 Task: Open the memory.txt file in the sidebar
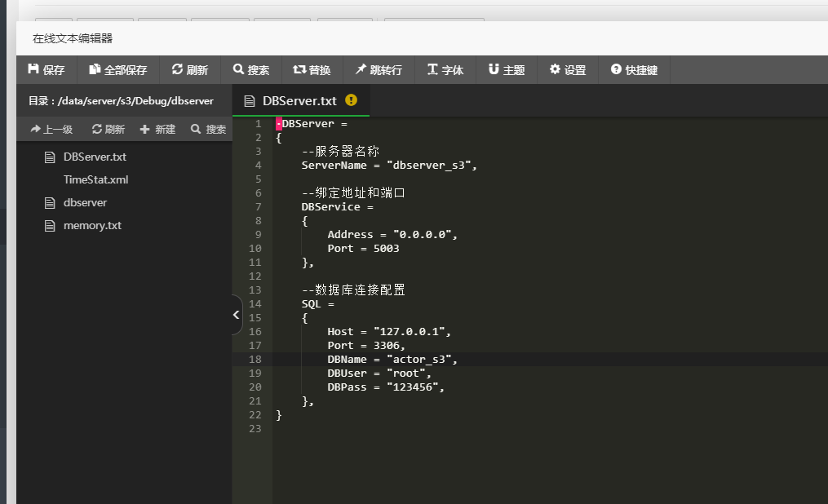point(92,225)
